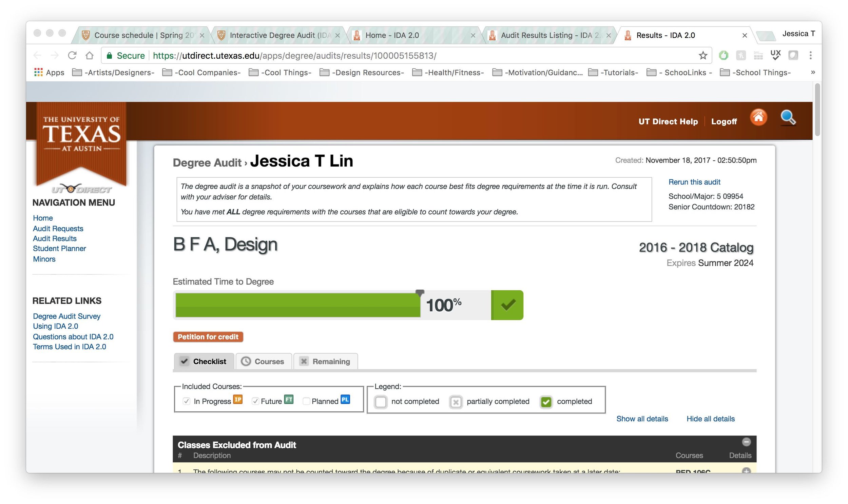
Task: Click the green Estimated Time to Degree bar
Action: pos(297,305)
